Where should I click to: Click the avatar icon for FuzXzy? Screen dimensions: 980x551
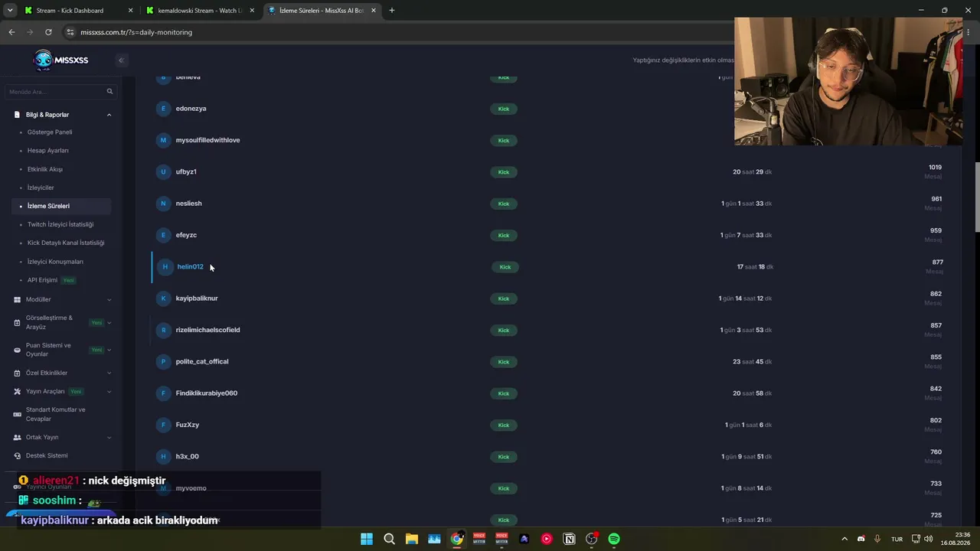[163, 425]
